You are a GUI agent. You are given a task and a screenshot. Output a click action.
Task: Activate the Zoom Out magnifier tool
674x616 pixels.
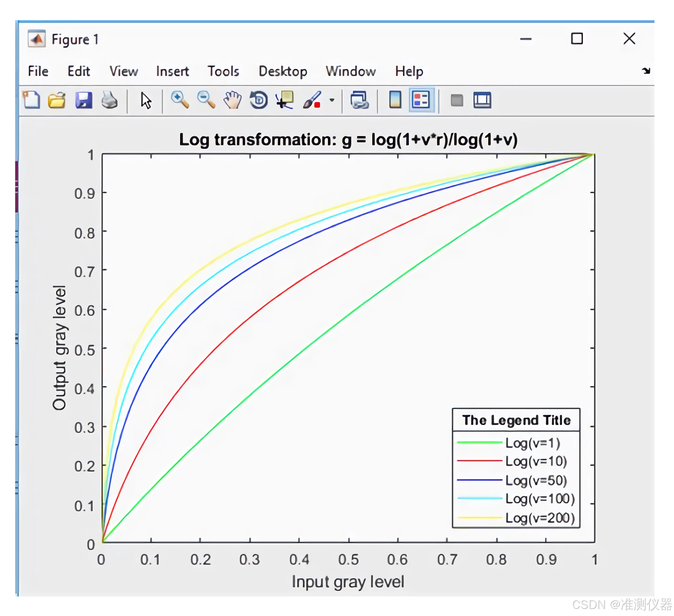206,100
